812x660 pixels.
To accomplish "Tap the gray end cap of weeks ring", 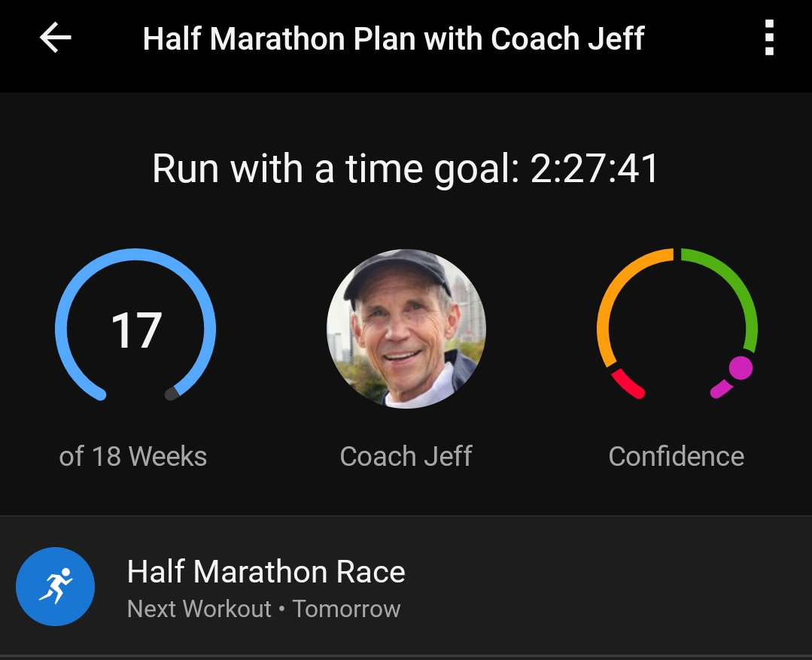I will tap(172, 393).
